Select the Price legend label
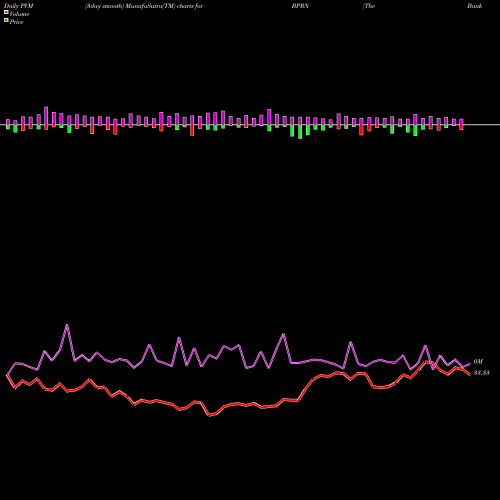Viewport: 500px width, 500px height. tap(16, 22)
